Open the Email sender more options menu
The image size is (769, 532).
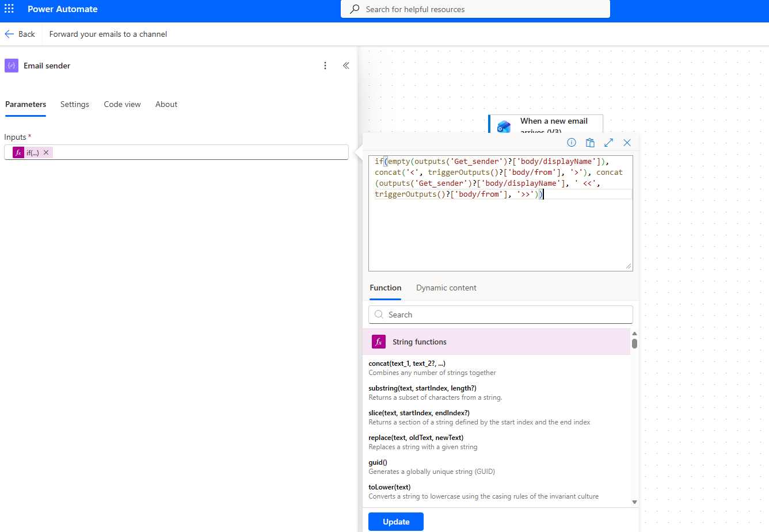click(325, 66)
